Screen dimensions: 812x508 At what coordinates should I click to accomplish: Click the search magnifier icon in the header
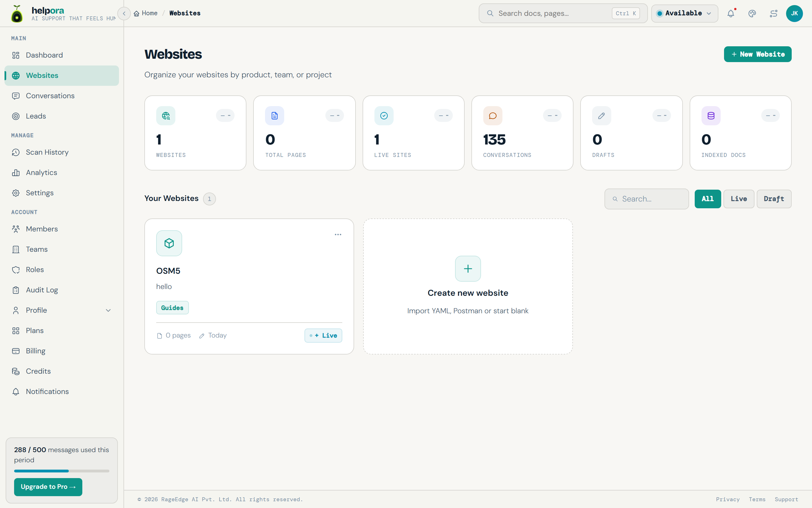click(490, 14)
